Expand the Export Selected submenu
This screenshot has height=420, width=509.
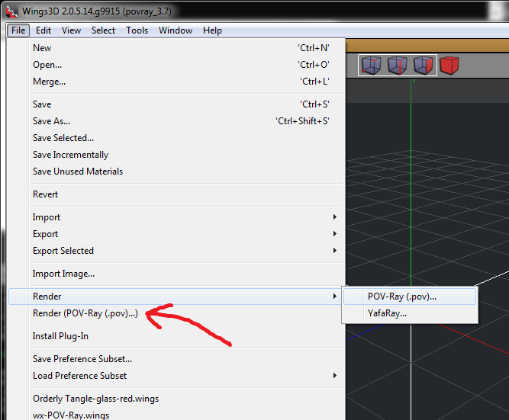(x=176, y=251)
